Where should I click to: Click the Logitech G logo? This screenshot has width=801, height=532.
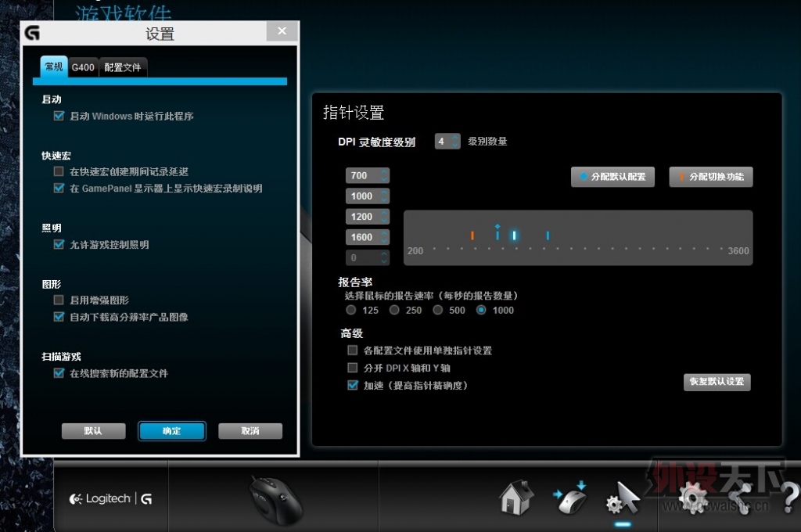pos(110,498)
